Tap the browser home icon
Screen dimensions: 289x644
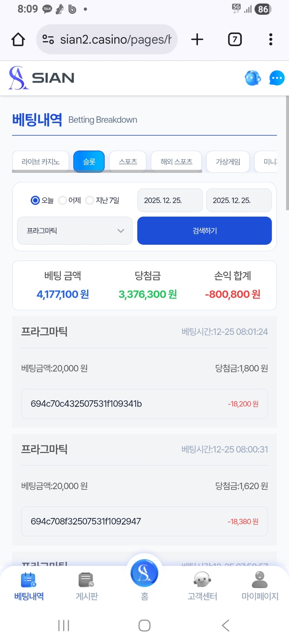coord(18,39)
